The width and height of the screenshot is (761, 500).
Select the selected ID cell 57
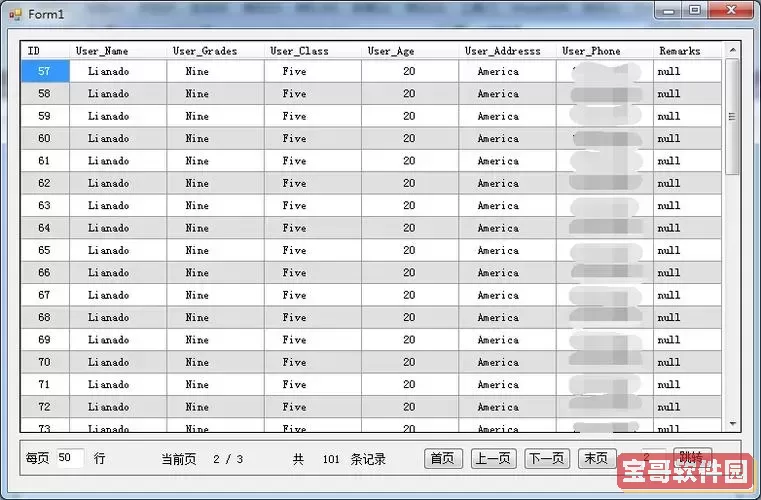coord(45,72)
